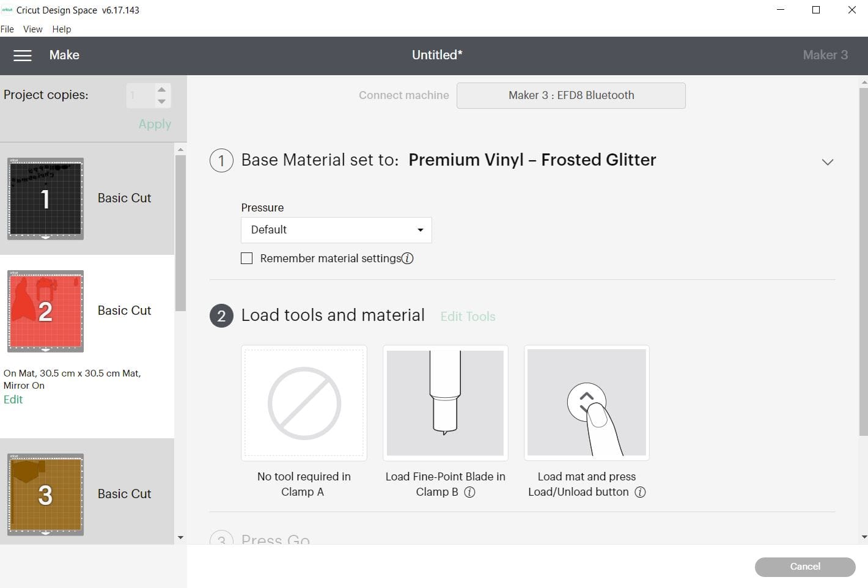
Task: Click info icon next to Clamp B
Action: click(x=469, y=492)
